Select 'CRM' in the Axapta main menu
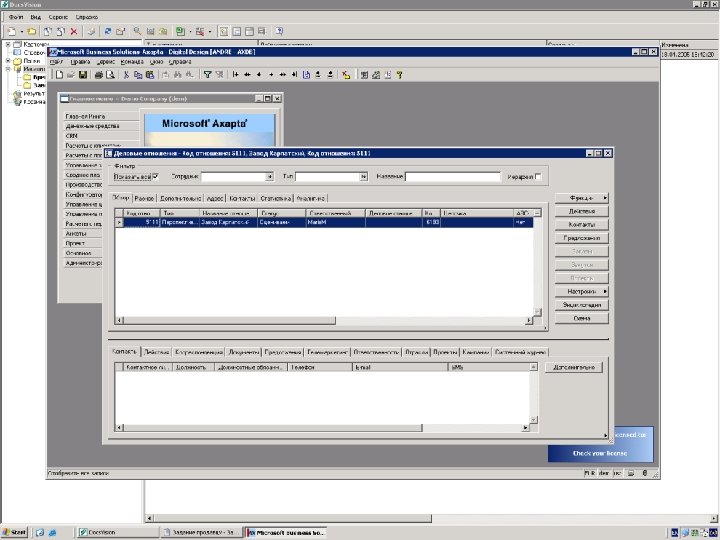The width and height of the screenshot is (720, 540). [72, 135]
